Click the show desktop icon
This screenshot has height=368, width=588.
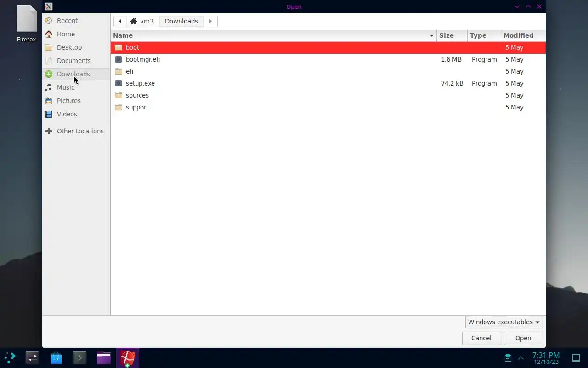pyautogui.click(x=576, y=357)
